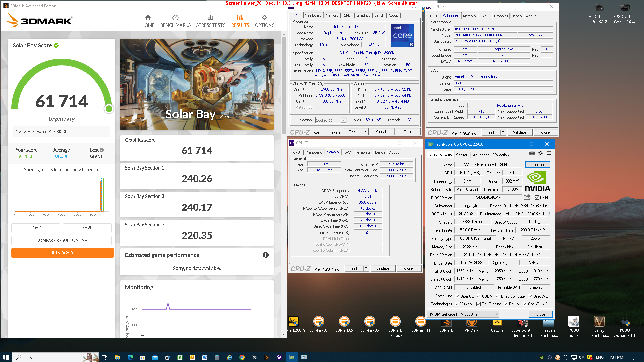Click COMPARE RESULT ONLINE button

coord(61,240)
